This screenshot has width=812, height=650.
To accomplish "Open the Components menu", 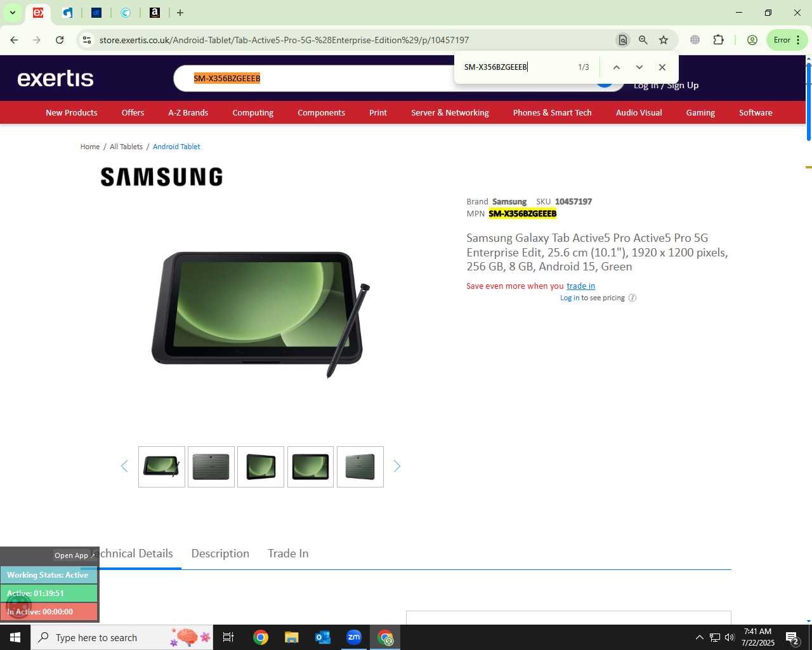I will click(x=322, y=113).
